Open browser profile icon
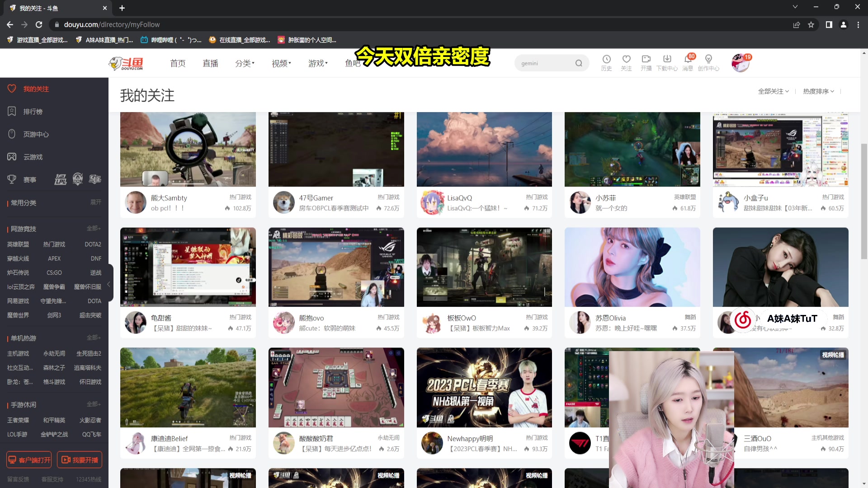868x488 pixels. click(843, 24)
